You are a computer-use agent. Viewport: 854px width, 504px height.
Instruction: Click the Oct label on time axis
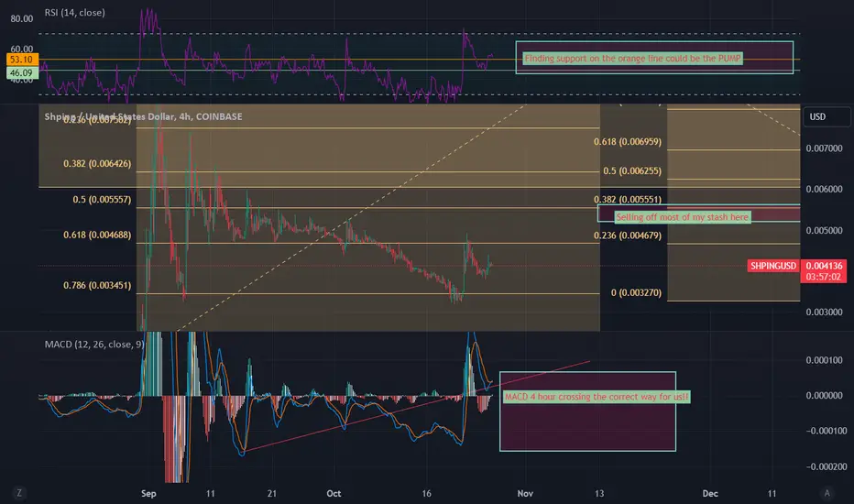point(334,493)
